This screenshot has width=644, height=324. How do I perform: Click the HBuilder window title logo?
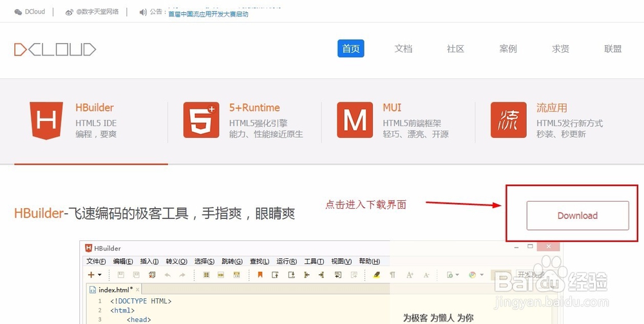tap(88, 248)
